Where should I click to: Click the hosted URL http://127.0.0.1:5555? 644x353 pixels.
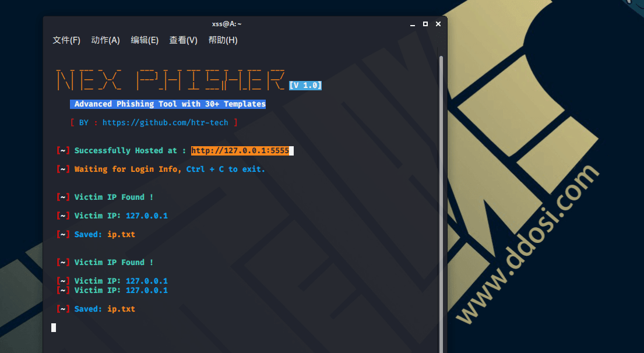click(240, 151)
